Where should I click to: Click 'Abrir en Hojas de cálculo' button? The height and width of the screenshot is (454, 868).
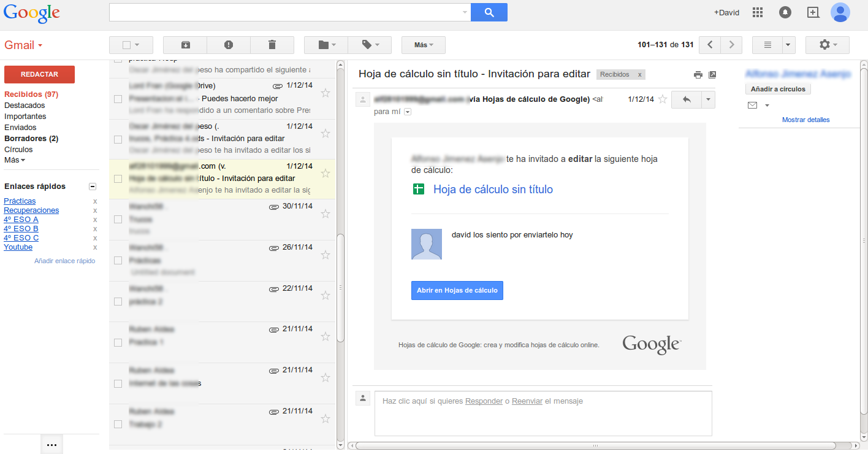[x=457, y=290]
